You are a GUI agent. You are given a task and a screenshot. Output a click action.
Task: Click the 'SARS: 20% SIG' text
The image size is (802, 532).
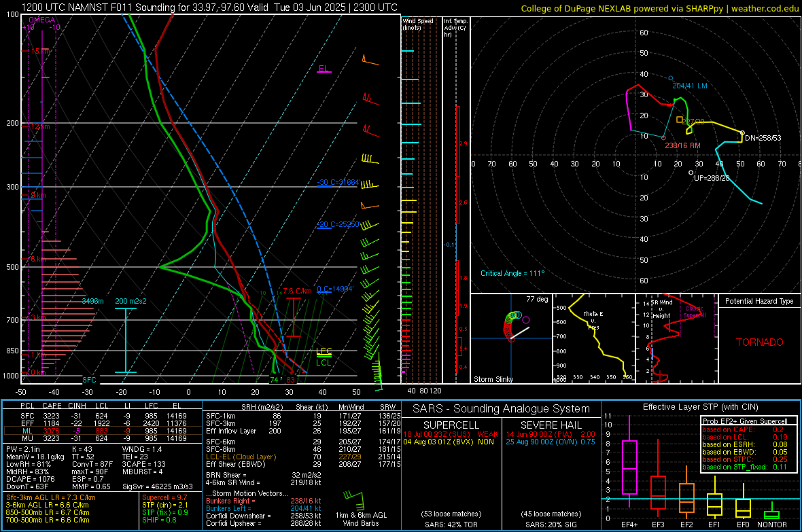(x=551, y=525)
